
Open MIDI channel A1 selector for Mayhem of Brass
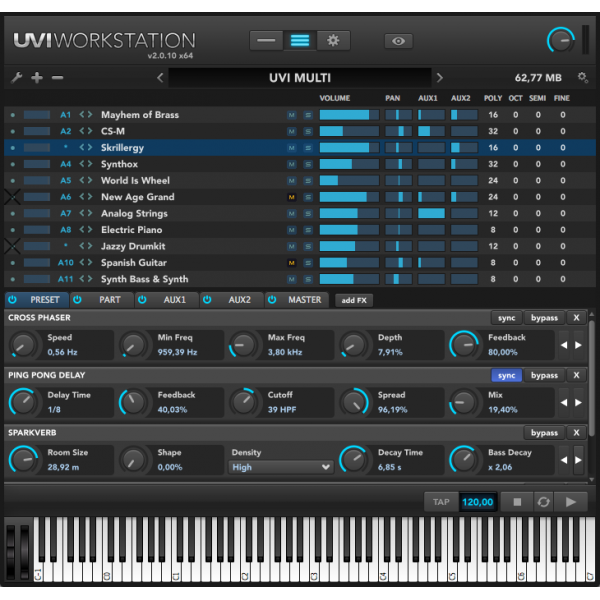[65, 115]
